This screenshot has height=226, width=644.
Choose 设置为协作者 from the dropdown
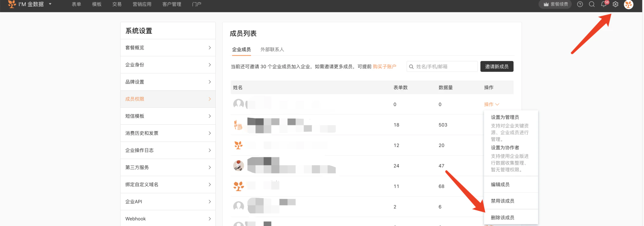pyautogui.click(x=505, y=148)
